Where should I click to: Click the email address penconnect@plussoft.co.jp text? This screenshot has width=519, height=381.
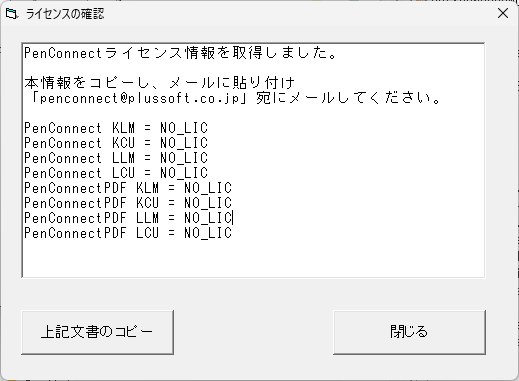click(140, 99)
